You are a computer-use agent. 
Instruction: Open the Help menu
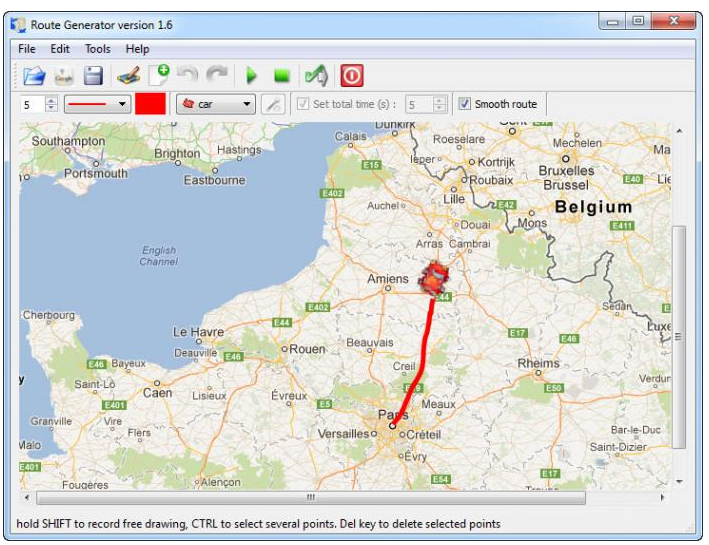click(x=137, y=49)
